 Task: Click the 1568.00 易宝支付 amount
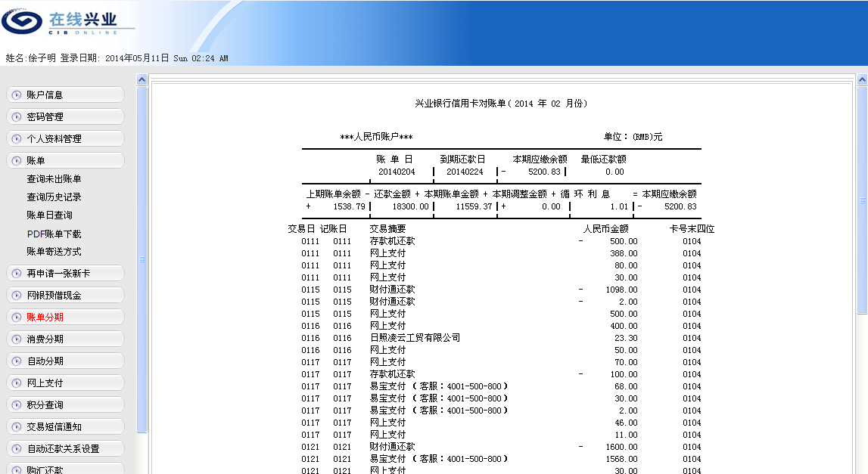621,459
